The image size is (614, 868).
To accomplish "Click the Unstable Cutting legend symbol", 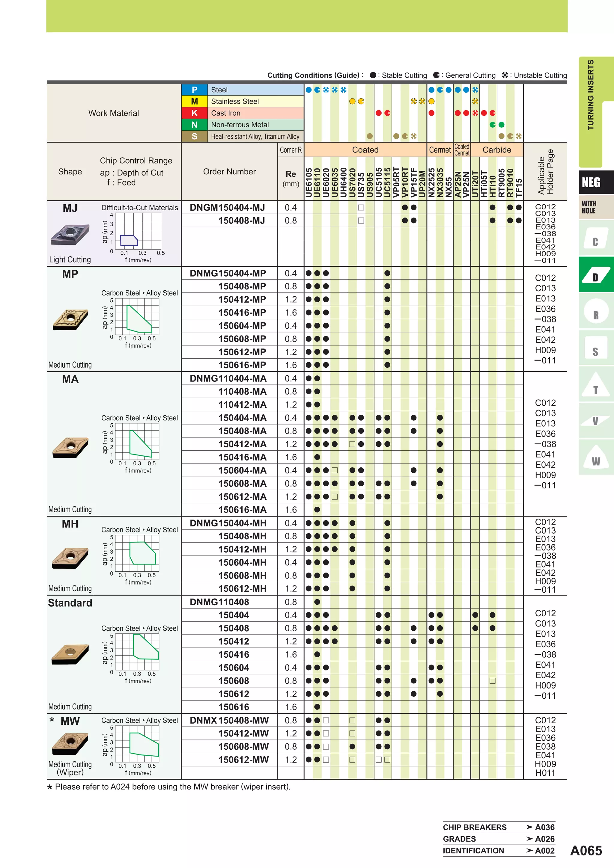I will pyautogui.click(x=505, y=75).
